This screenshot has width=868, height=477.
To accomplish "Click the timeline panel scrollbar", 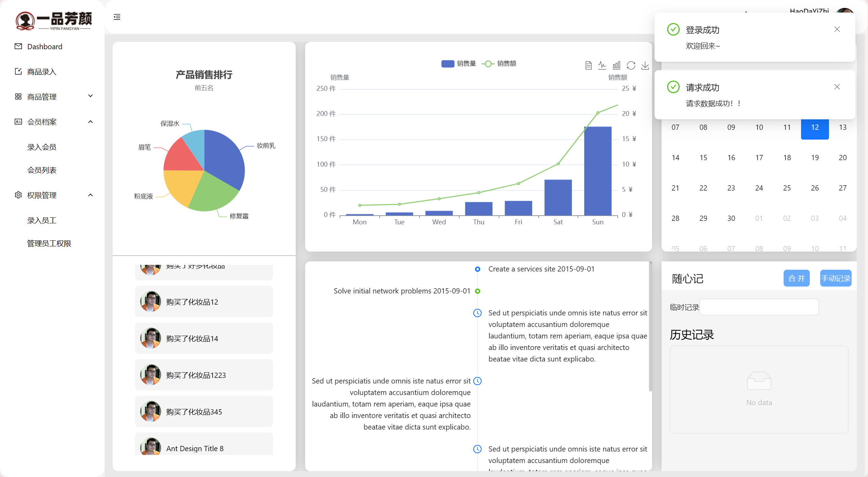I will pos(650,326).
